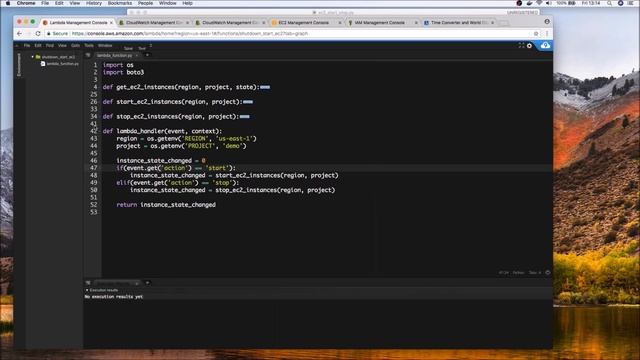Select lambda_function.py in the file tree

coord(62,64)
